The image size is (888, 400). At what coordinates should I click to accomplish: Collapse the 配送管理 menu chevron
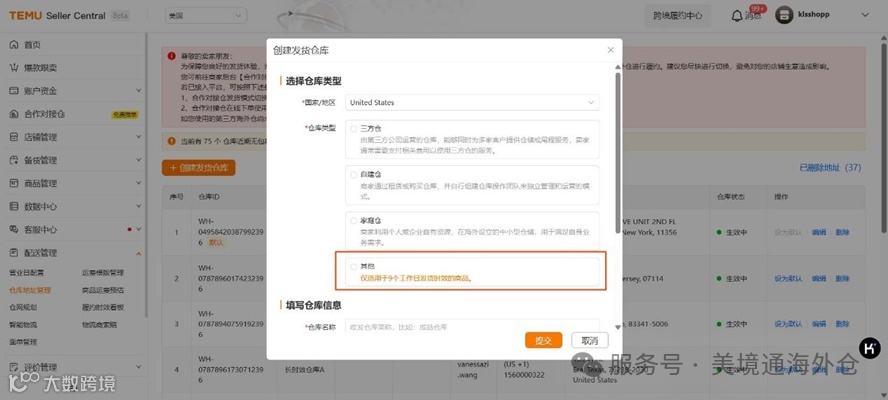139,253
